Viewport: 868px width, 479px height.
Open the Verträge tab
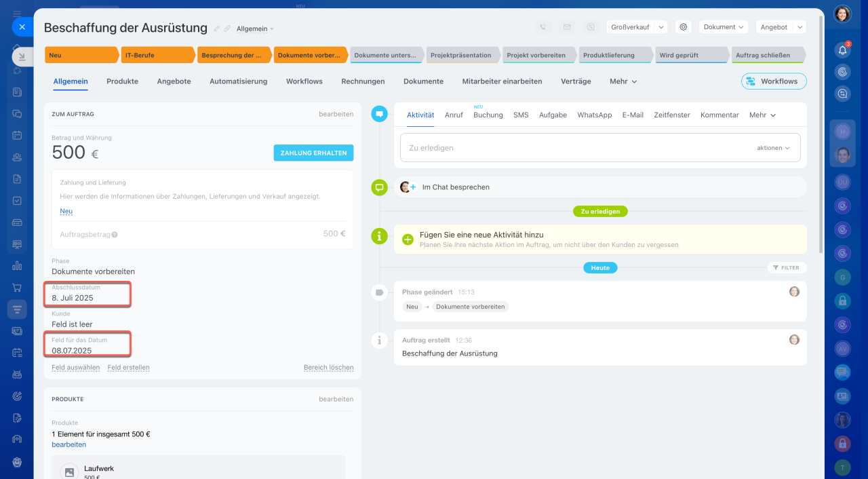576,81
